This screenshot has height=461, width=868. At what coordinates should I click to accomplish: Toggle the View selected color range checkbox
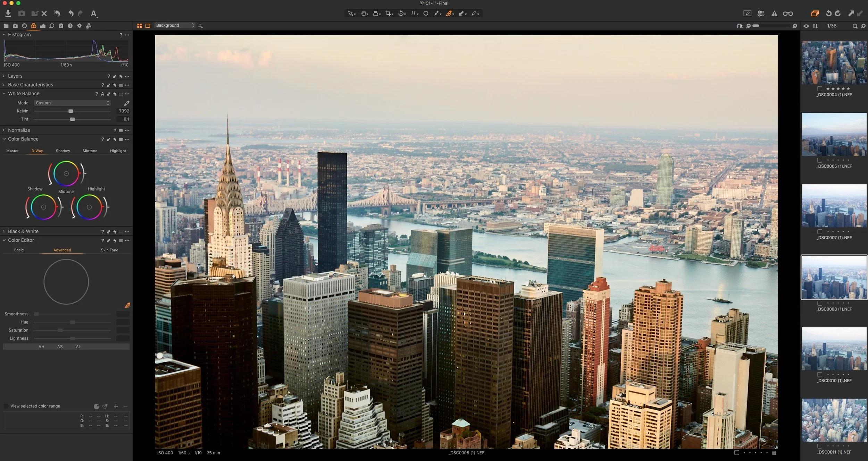coord(6,406)
